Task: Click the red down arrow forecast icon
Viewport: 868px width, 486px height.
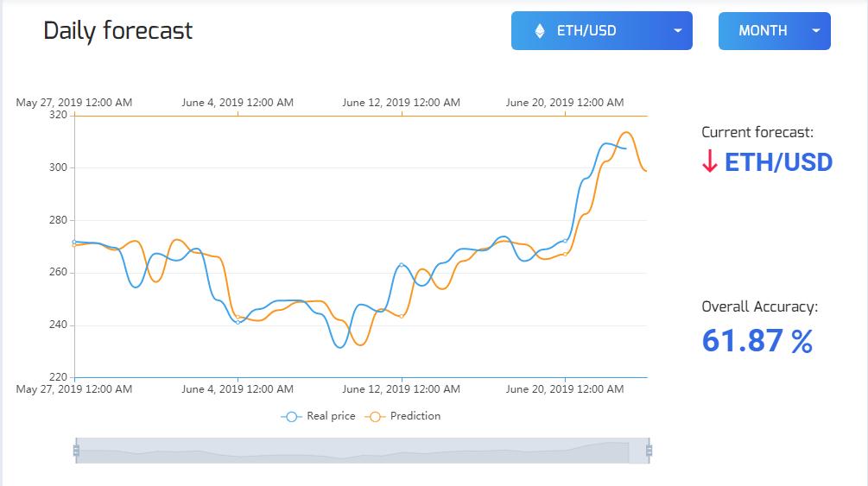Action: (710, 161)
